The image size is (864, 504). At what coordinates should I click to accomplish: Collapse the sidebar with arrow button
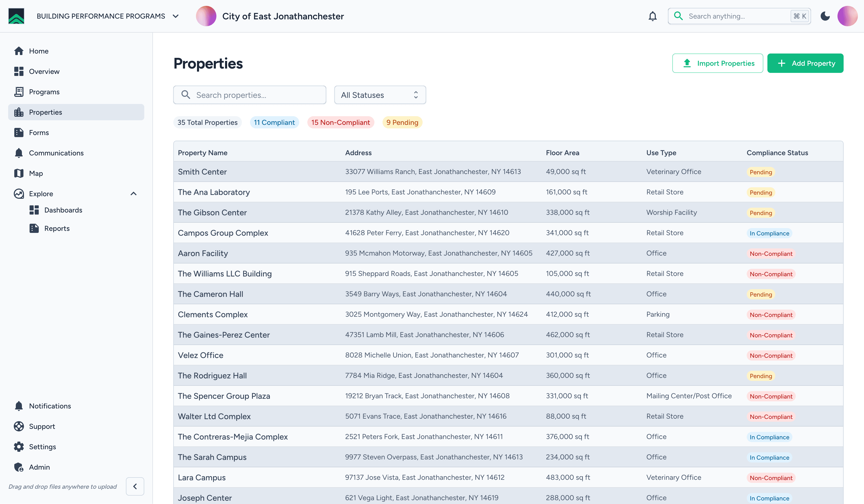click(x=135, y=486)
